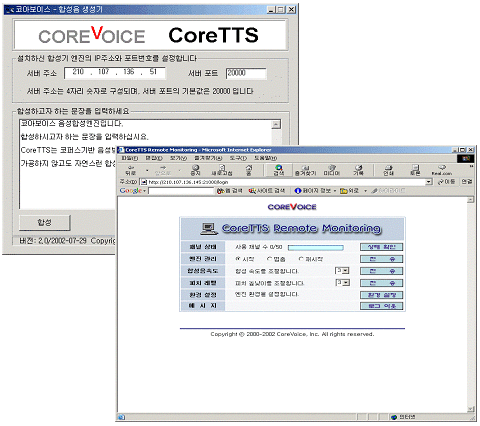Viewport: 480px width, 426px height.
Task: Click the 로그 이동 (go to log) button
Action: pyautogui.click(x=382, y=306)
